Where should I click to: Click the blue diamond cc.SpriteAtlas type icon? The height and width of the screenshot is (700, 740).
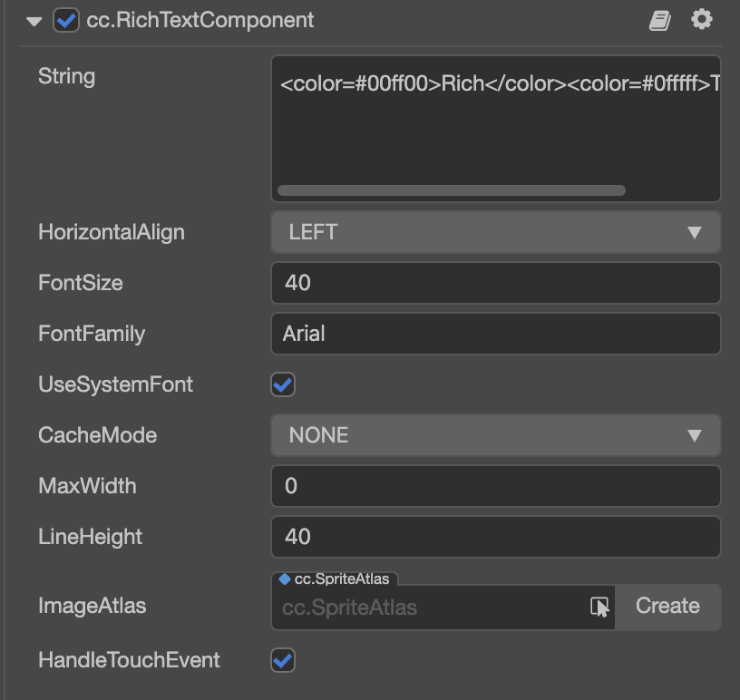(285, 578)
